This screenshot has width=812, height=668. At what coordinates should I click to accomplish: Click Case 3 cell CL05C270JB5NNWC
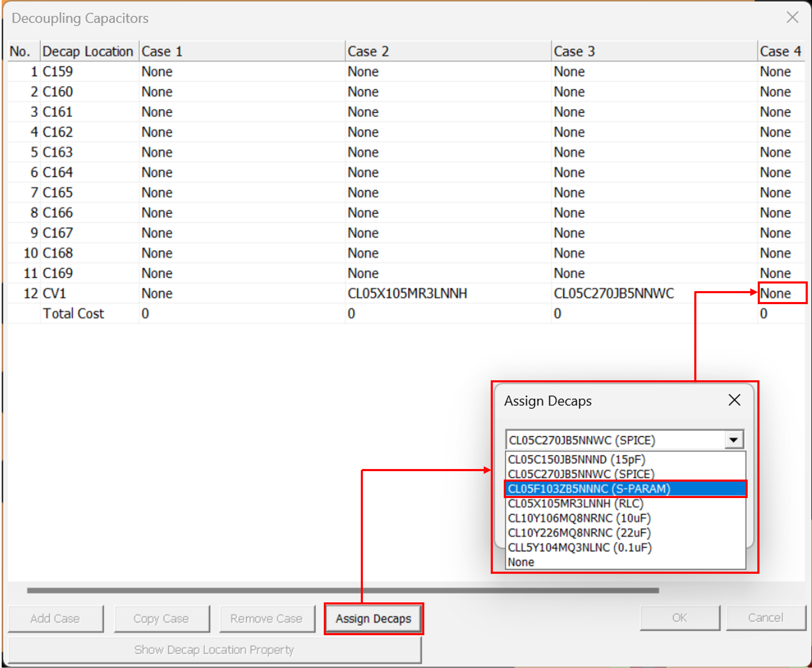pos(614,293)
